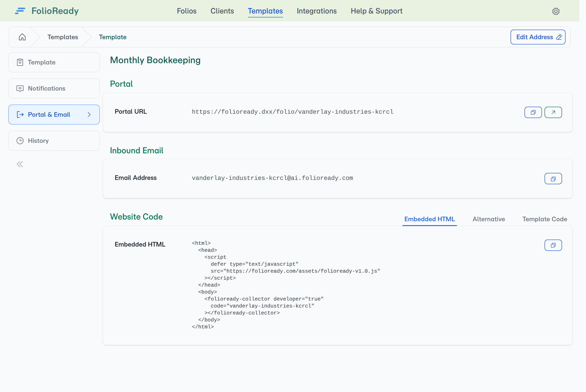
Task: Open the Notifications sidebar section
Action: [54, 88]
